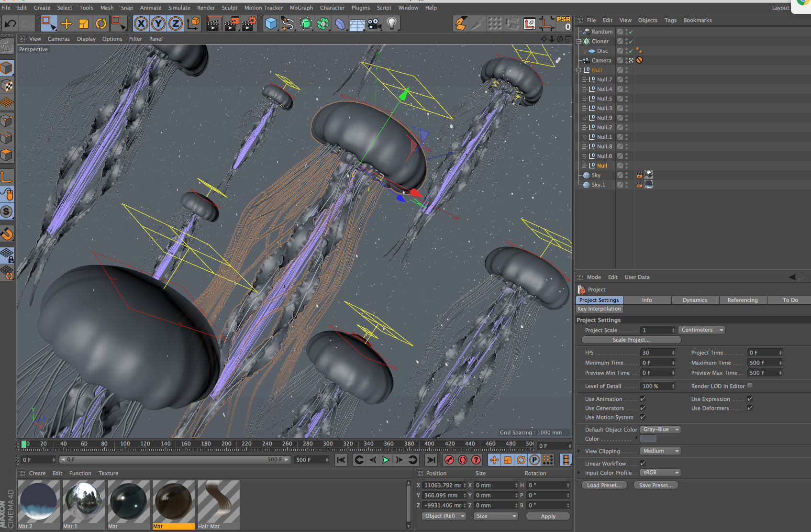
Task: Select the Move tool in the toolbar
Action: pyautogui.click(x=67, y=23)
